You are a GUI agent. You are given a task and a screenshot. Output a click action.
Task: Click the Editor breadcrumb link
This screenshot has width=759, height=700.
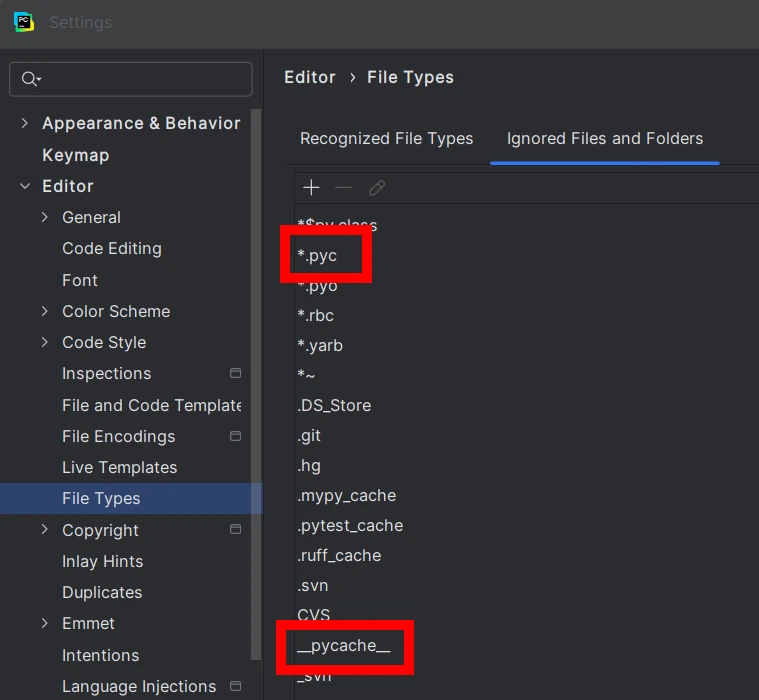[x=309, y=77]
